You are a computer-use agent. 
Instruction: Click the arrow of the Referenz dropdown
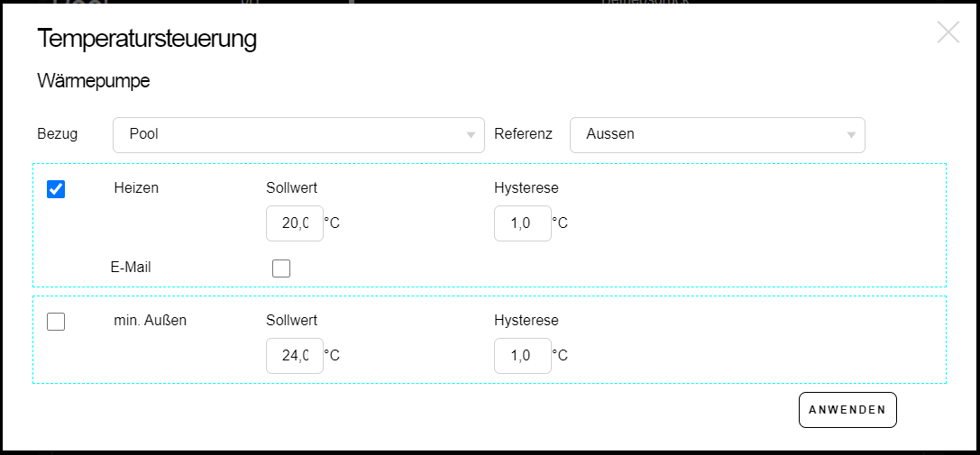[x=851, y=135]
